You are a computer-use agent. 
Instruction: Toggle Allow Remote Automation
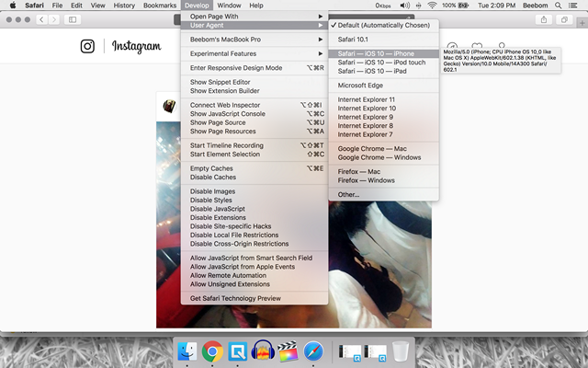pos(254,276)
